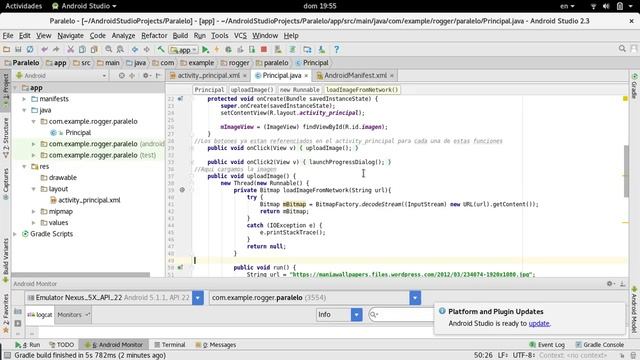
Task: Click the Project panel horizontal scrollbar
Action: tap(81, 275)
